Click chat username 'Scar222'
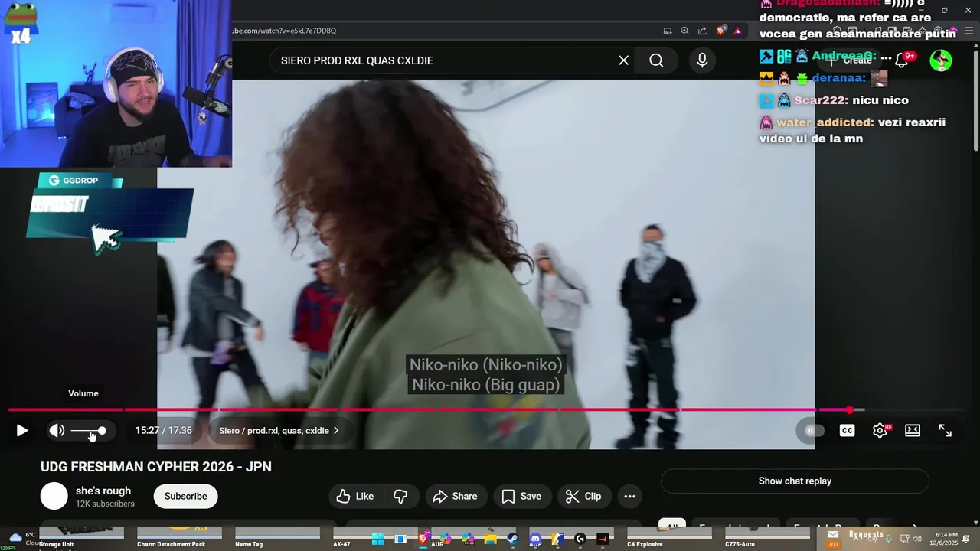980x551 pixels. coord(819,100)
